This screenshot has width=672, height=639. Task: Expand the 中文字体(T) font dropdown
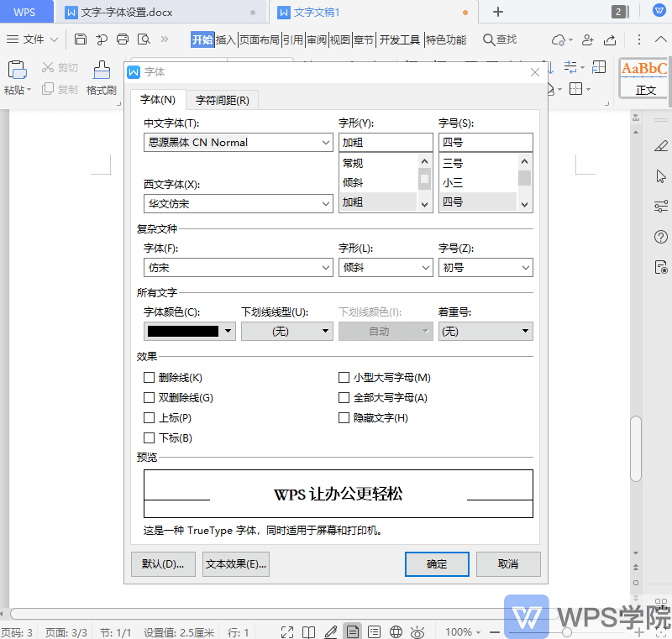coord(326,143)
